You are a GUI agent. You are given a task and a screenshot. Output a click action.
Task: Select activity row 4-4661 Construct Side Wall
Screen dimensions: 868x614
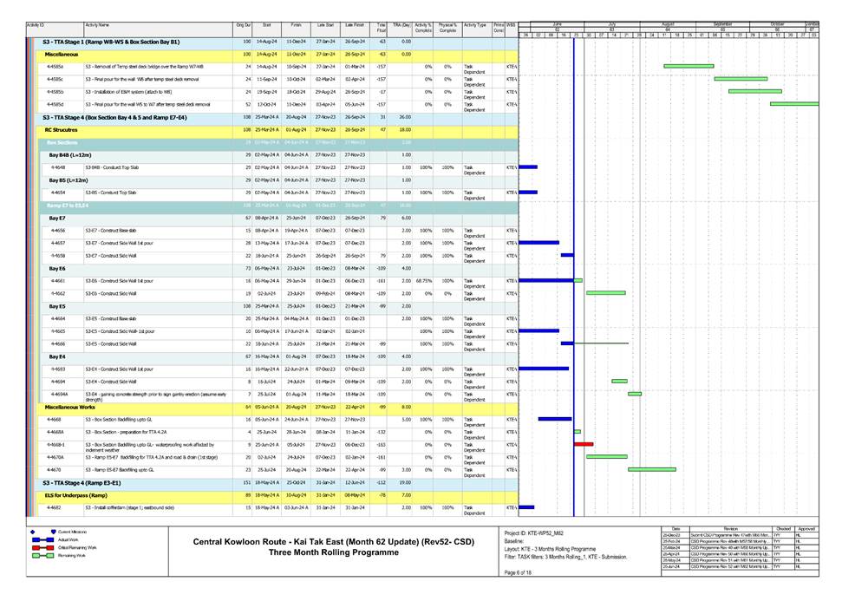coord(130,281)
